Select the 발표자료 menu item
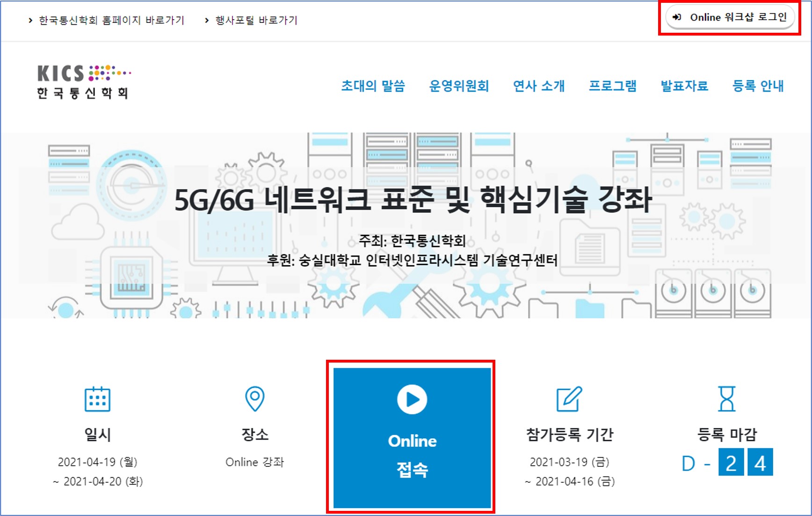The height and width of the screenshot is (516, 812). [684, 86]
